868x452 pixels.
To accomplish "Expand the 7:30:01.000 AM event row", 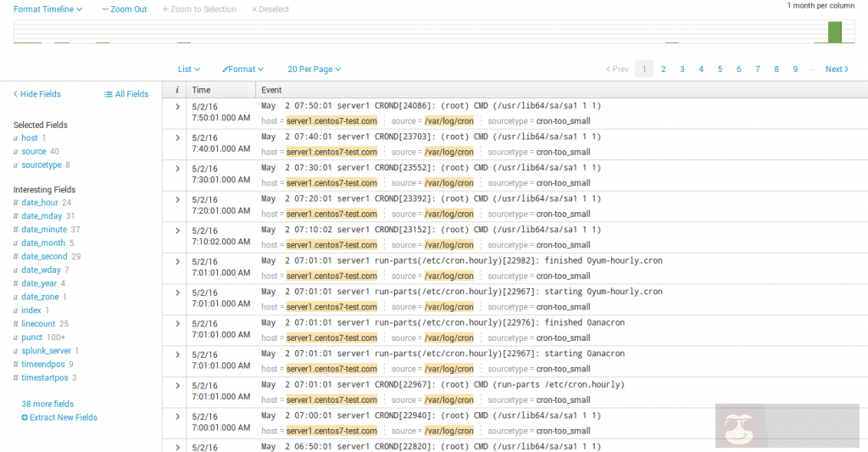I will tap(177, 169).
